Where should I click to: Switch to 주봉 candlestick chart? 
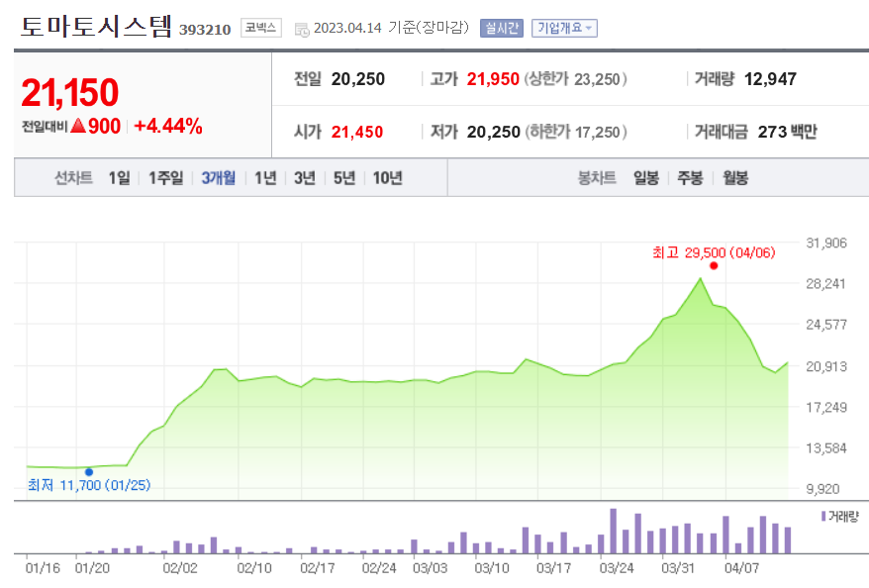point(690,178)
